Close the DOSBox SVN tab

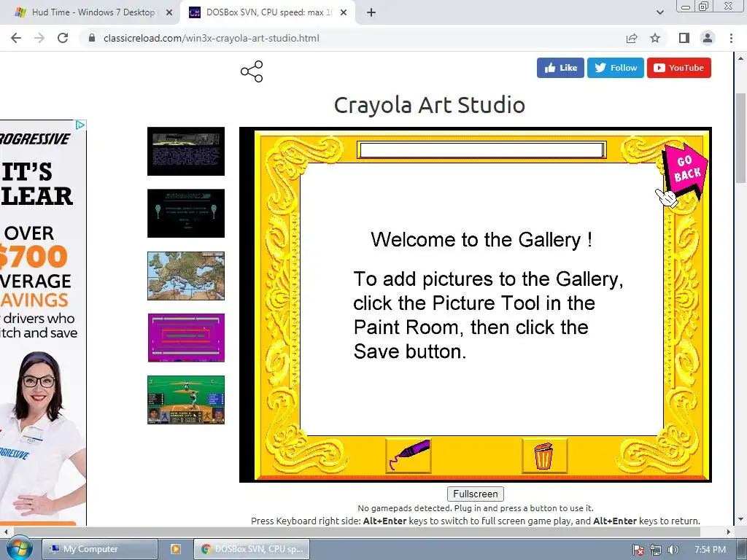344,12
